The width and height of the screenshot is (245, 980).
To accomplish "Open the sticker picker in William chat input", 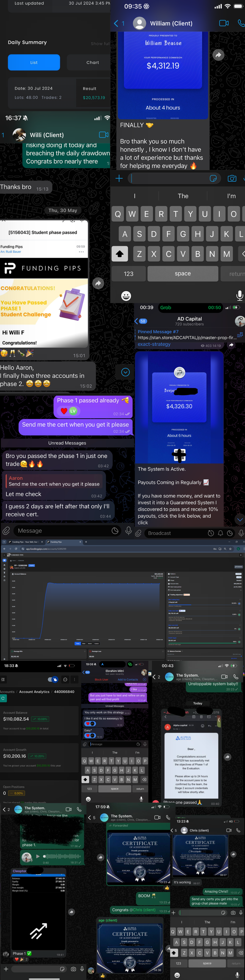I will tap(213, 179).
